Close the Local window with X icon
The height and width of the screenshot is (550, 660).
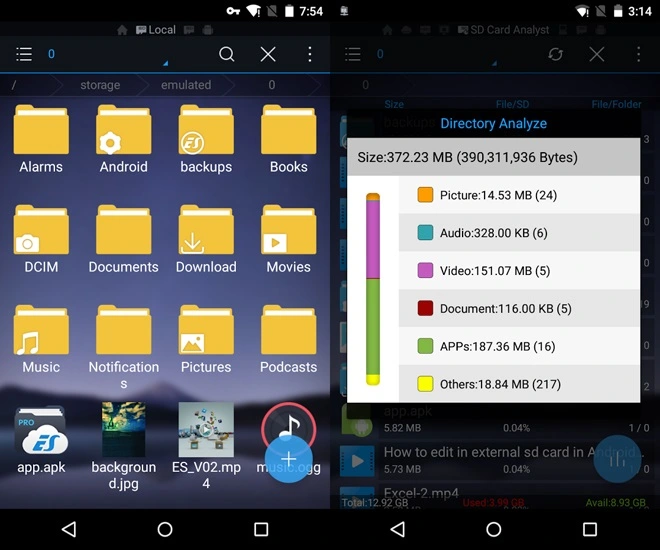tap(268, 54)
